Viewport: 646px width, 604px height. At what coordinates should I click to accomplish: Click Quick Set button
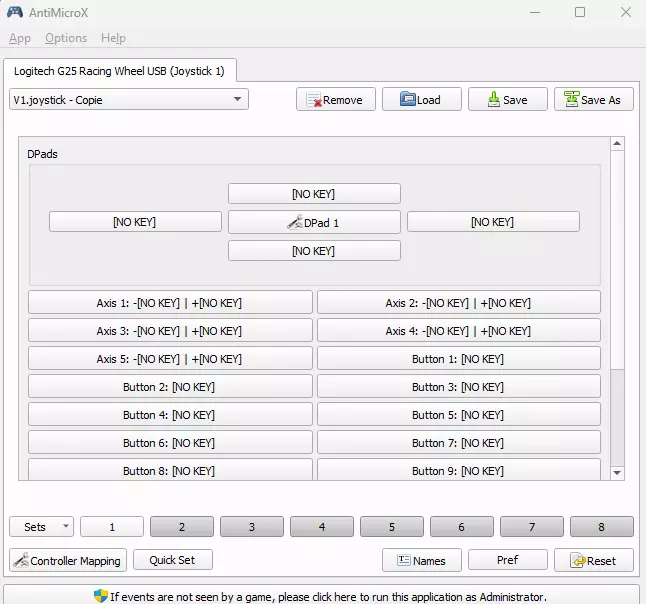tap(173, 560)
